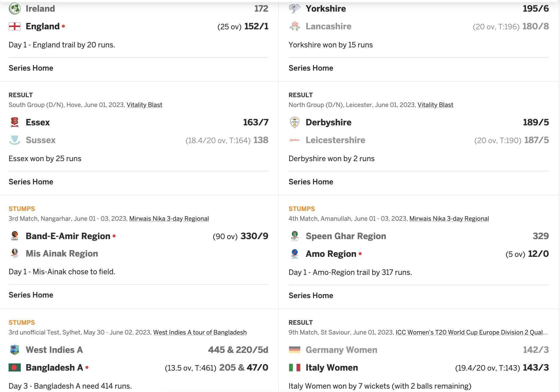
Task: Open Vitality Blast link for Hove match
Action: pos(144,105)
